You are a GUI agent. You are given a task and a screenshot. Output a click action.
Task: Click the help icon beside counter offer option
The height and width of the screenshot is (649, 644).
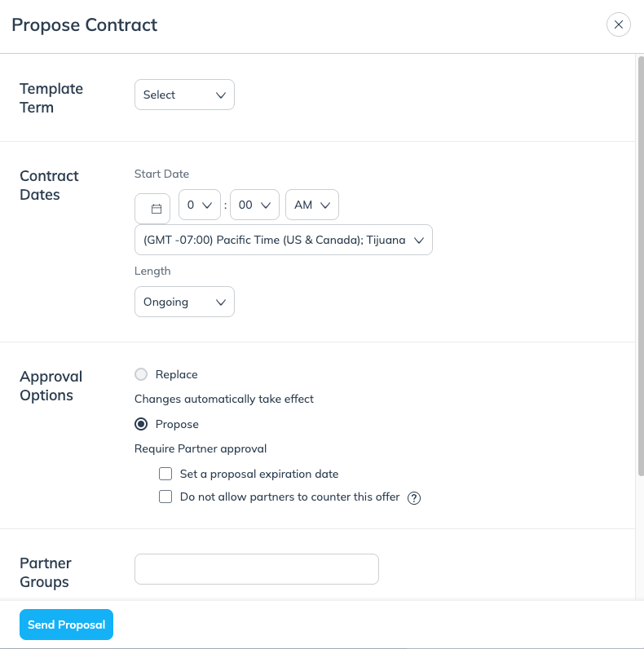[414, 498]
